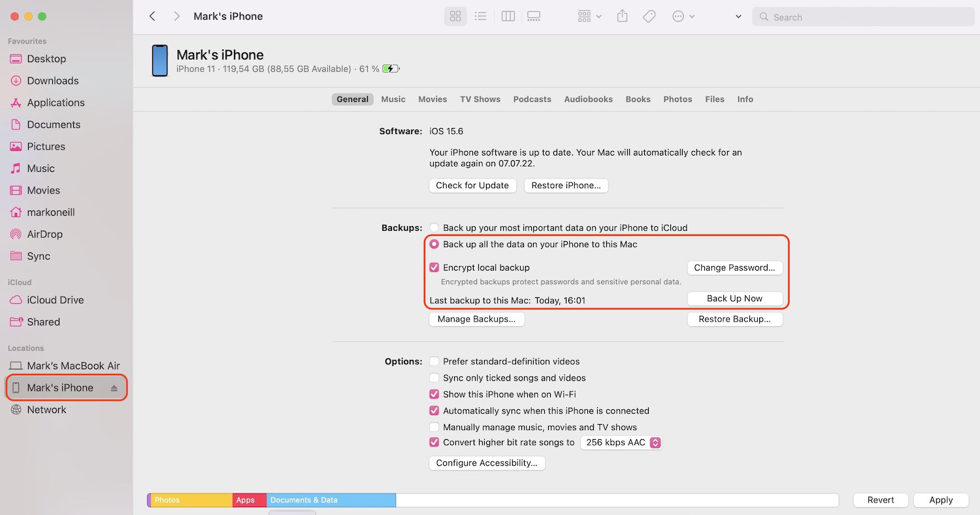Click the Share icon in toolbar
This screenshot has width=980, height=515.
point(622,17)
